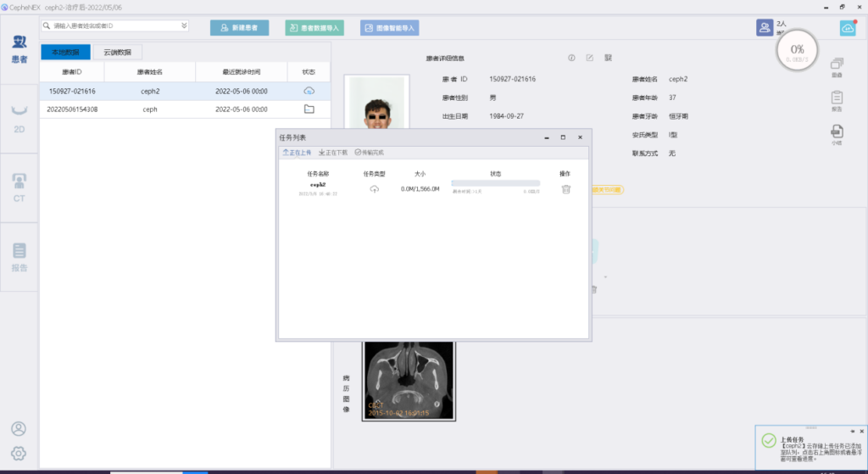Screen dimensions: 868x474
Task: Select patient row 150927-021616
Action: coord(185,91)
